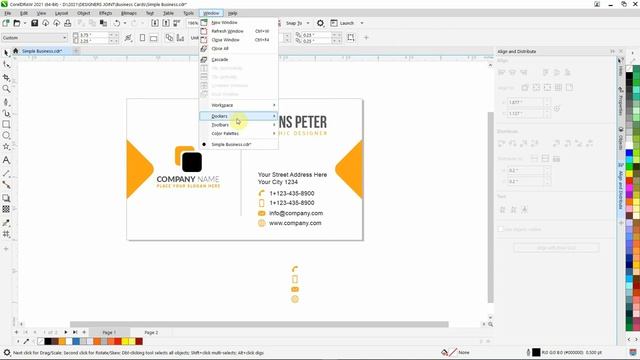Toggle Use object outline checkbox
The width and height of the screenshot is (640, 360).
(x=500, y=229)
